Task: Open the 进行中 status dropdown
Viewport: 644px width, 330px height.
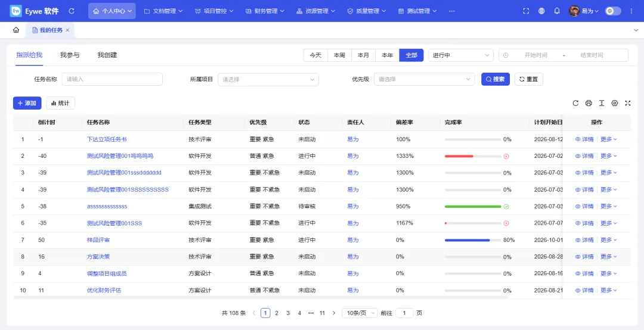Action: pos(461,55)
